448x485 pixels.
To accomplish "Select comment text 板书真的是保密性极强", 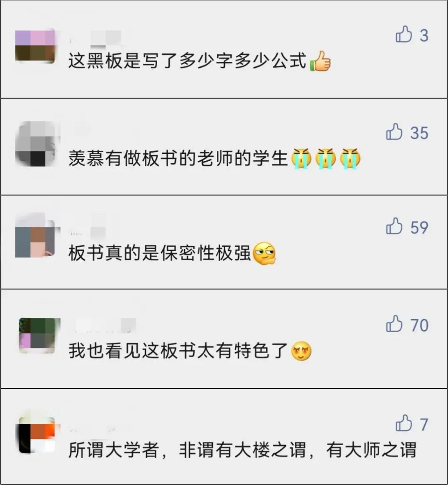I will click(159, 253).
